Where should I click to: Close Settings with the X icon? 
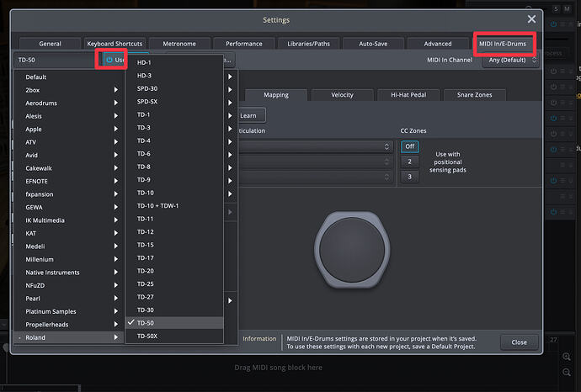point(531,19)
